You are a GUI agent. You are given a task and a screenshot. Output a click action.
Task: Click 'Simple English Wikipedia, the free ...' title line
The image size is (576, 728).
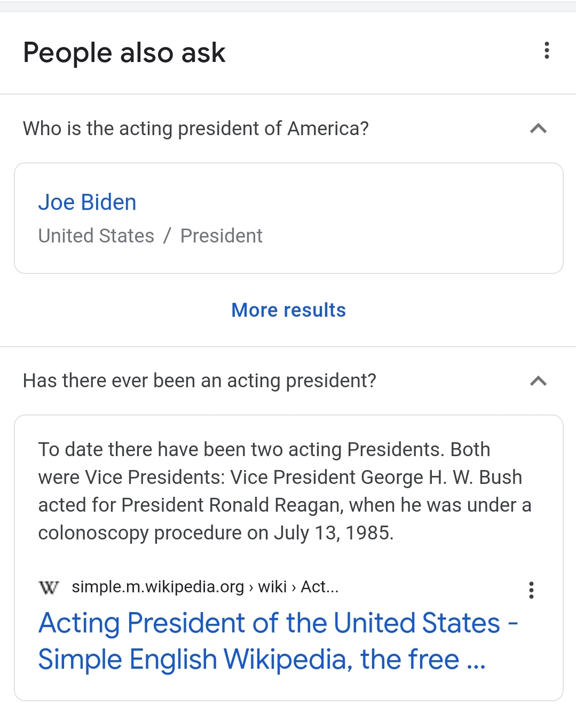point(262,660)
